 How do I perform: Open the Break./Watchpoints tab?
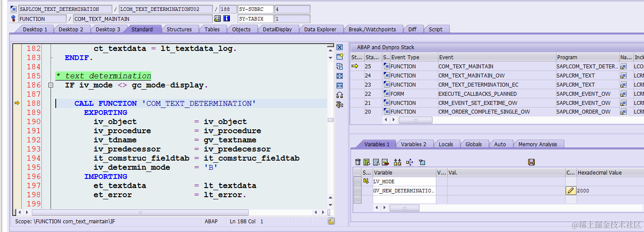[372, 29]
